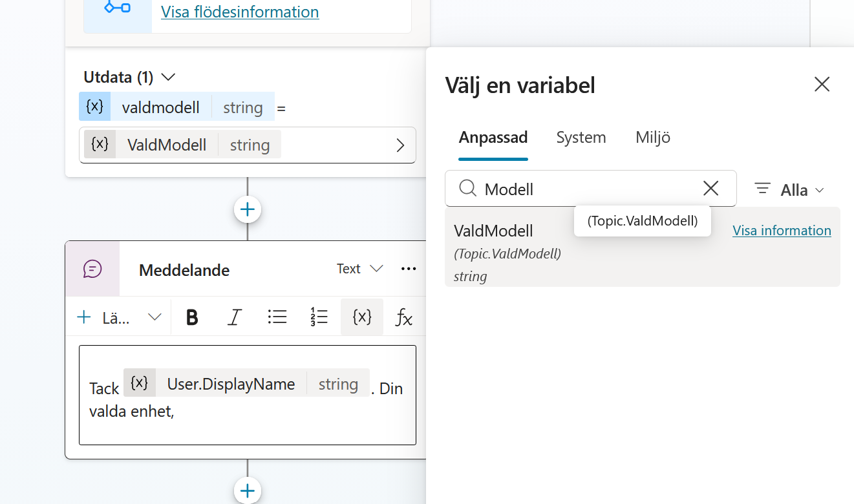
Task: Click the magnifier search icon
Action: point(467,188)
